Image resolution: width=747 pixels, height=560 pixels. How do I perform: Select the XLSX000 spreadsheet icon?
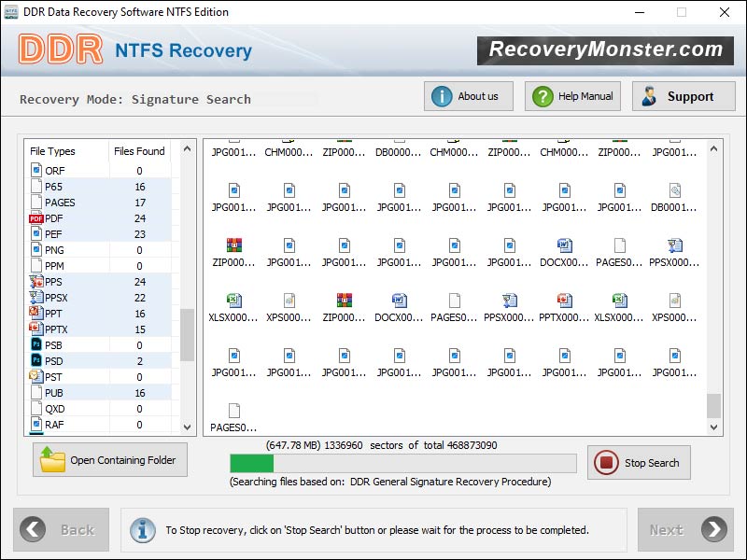pyautogui.click(x=233, y=299)
